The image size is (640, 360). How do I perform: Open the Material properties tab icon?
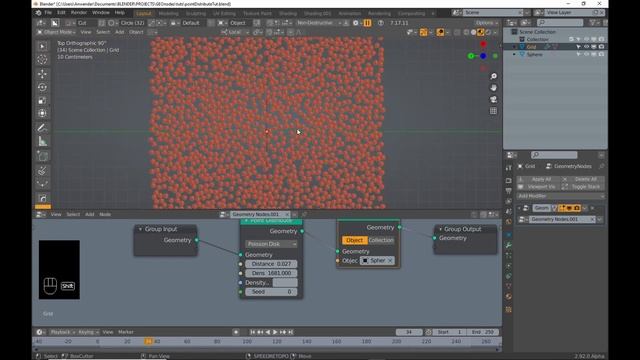coord(509,296)
